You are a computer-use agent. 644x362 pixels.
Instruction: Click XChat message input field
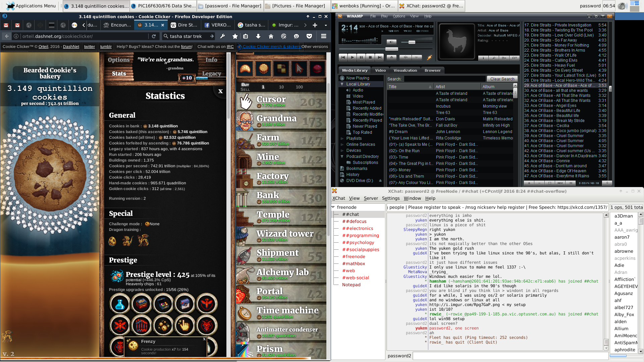(x=510, y=356)
